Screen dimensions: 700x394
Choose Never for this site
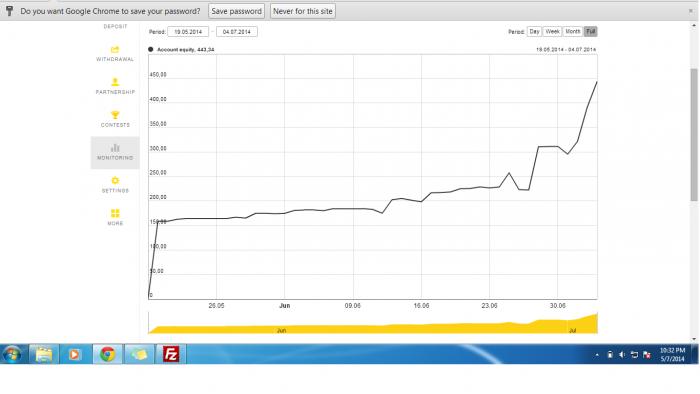click(x=303, y=11)
